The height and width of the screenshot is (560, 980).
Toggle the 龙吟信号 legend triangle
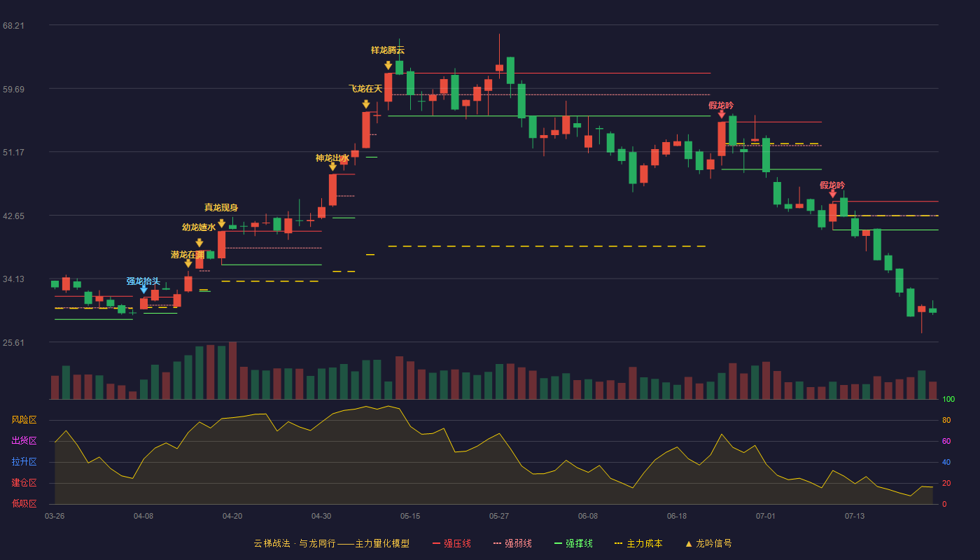708,543
